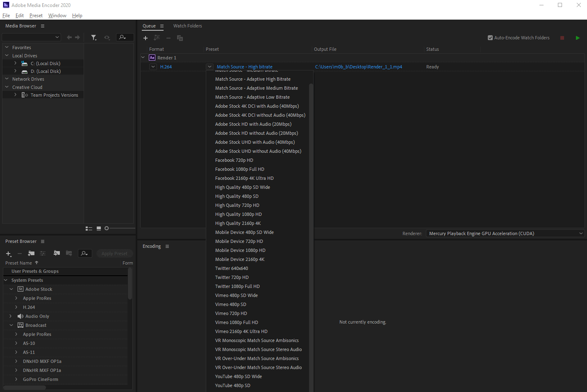The height and width of the screenshot is (392, 587).
Task: Collapse the System Presets group
Action: [x=6, y=280]
